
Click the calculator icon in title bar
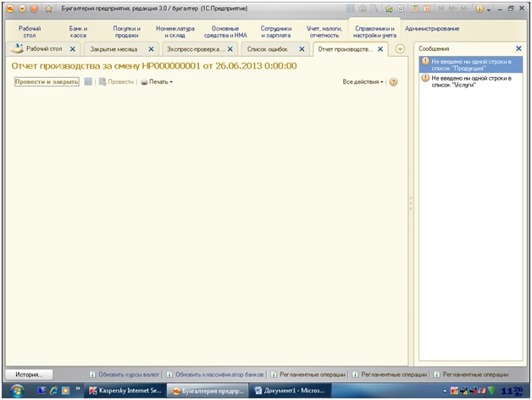414,8
